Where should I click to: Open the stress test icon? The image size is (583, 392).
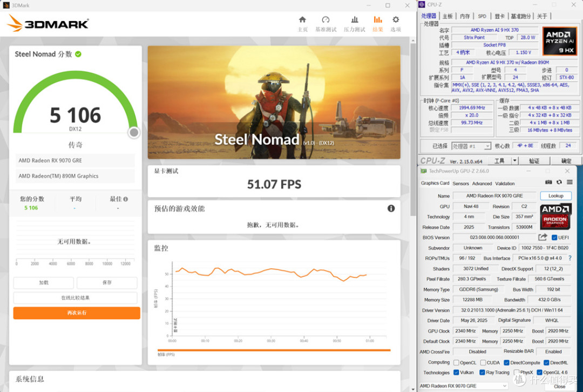pos(355,20)
